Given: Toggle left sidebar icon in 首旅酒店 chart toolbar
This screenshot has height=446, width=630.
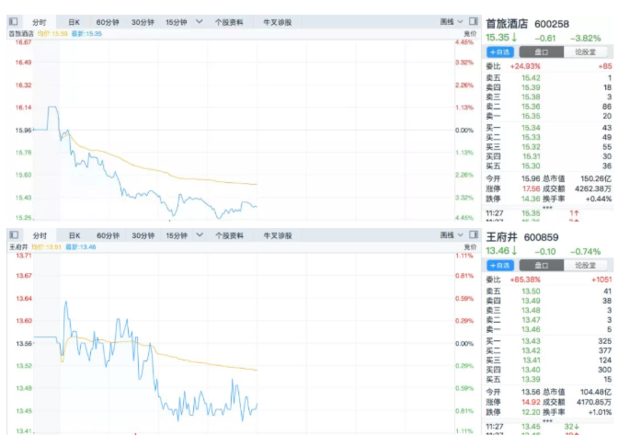Looking at the screenshot, I should click(13, 21).
